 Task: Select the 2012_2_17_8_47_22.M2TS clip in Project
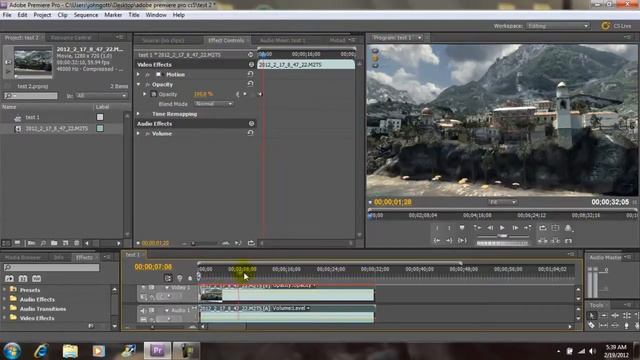click(56, 128)
